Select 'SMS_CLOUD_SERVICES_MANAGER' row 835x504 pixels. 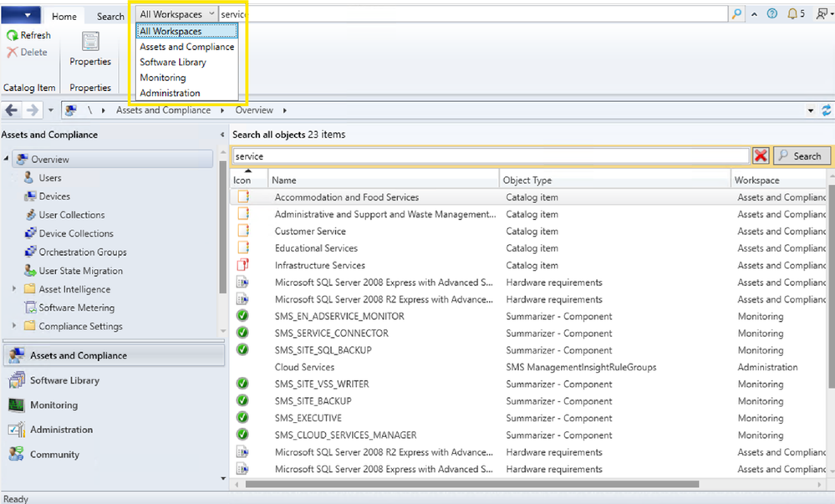tap(528, 435)
